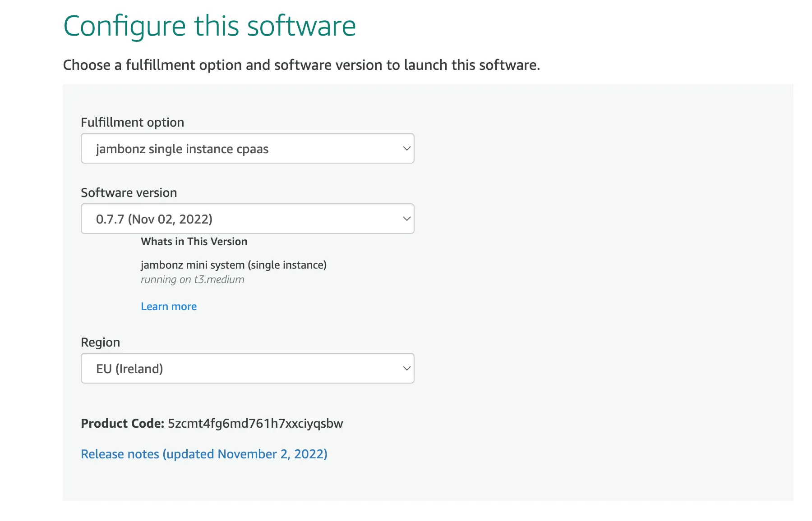Click the 'Region' label
812x521 pixels.
pyautogui.click(x=101, y=343)
